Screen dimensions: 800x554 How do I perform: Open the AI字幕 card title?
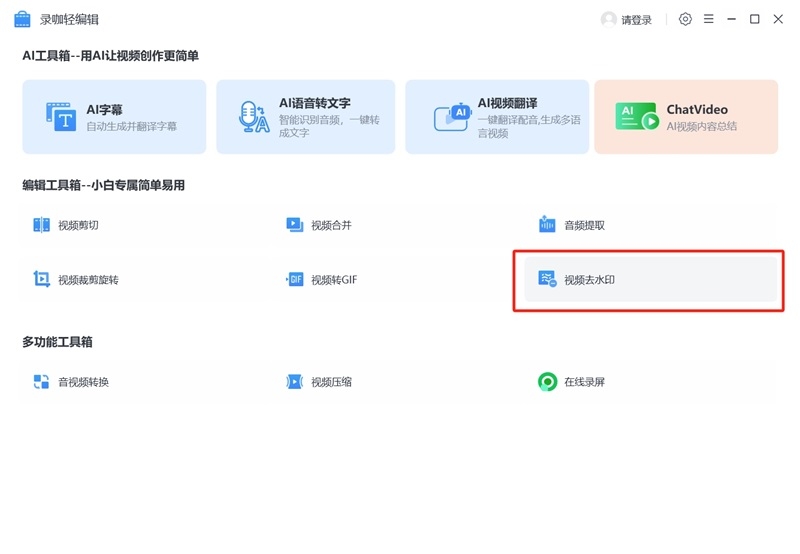point(104,109)
